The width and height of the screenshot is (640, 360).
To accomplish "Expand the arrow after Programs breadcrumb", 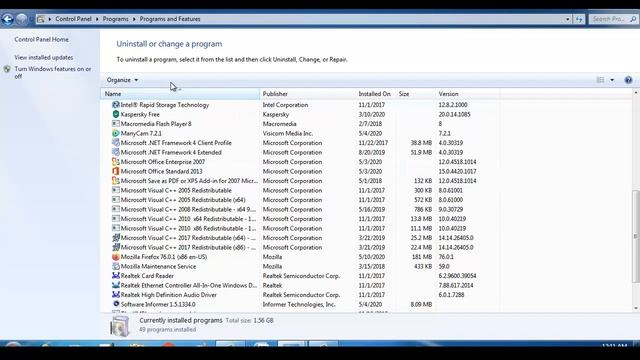I will tap(134, 19).
